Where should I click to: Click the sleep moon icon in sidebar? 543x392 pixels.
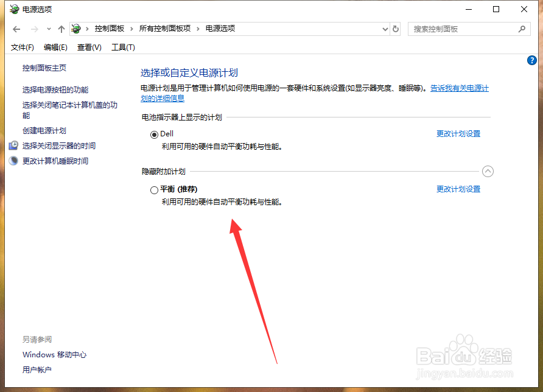13,161
